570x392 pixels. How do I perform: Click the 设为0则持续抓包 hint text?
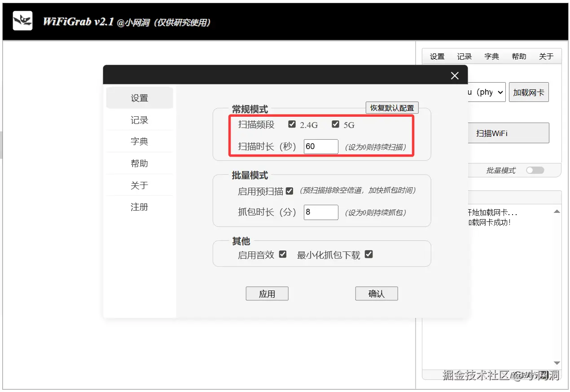(x=376, y=213)
